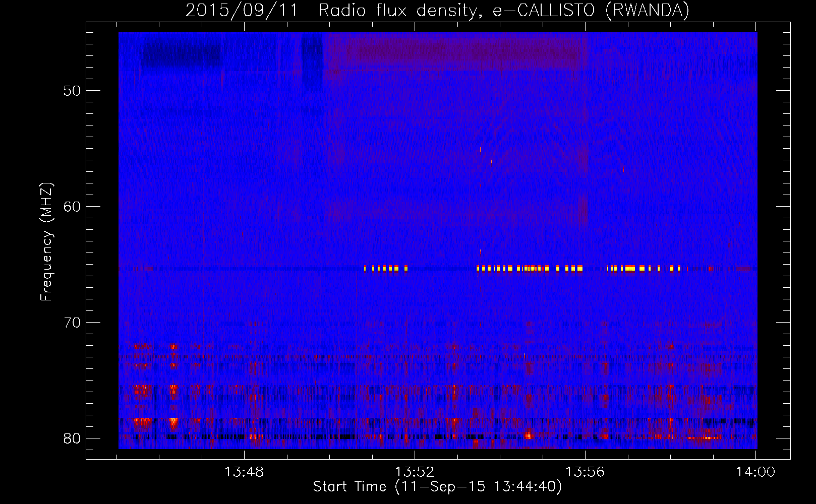This screenshot has width=816, height=504.
Task: Select the 'Frequency (MHZ)' y-axis label
Action: pos(46,242)
